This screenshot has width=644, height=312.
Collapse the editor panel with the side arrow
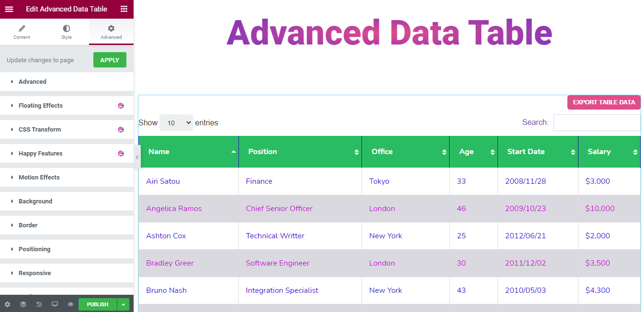(x=137, y=157)
